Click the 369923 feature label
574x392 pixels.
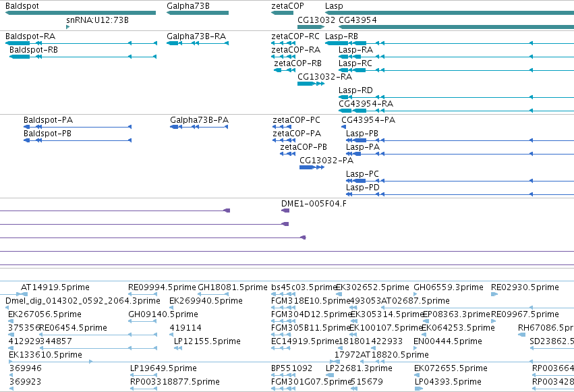tap(26, 382)
